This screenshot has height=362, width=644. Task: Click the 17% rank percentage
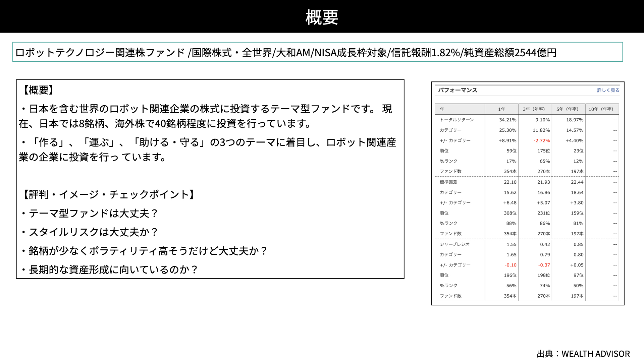(512, 161)
